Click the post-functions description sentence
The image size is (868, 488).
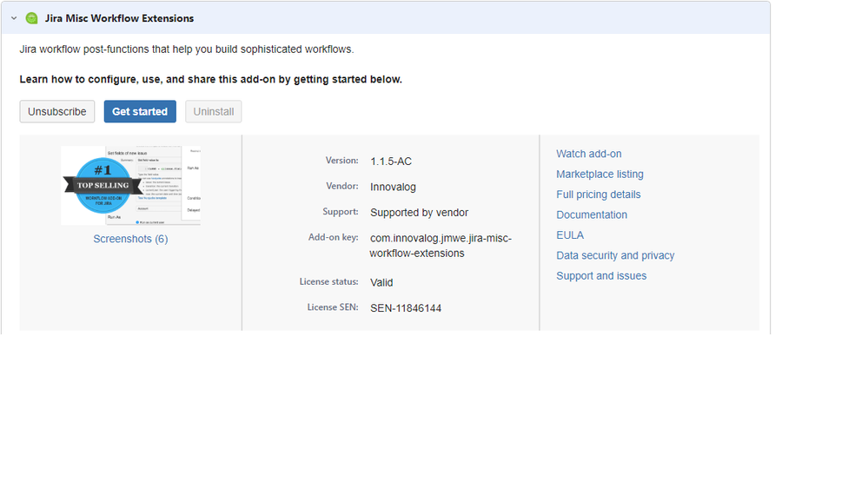click(187, 49)
